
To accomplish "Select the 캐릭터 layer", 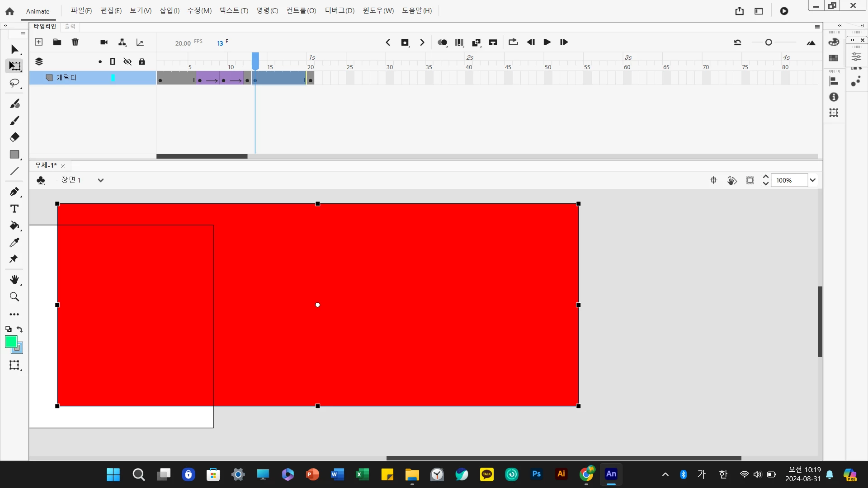I will coord(67,78).
